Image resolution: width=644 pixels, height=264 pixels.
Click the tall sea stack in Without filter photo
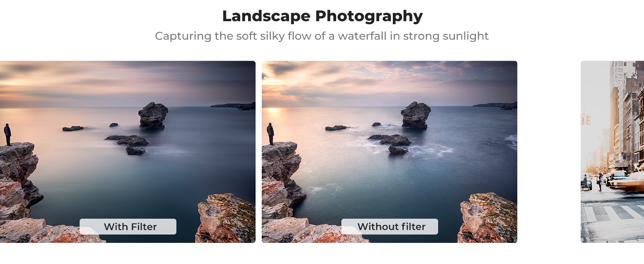[x=416, y=115]
